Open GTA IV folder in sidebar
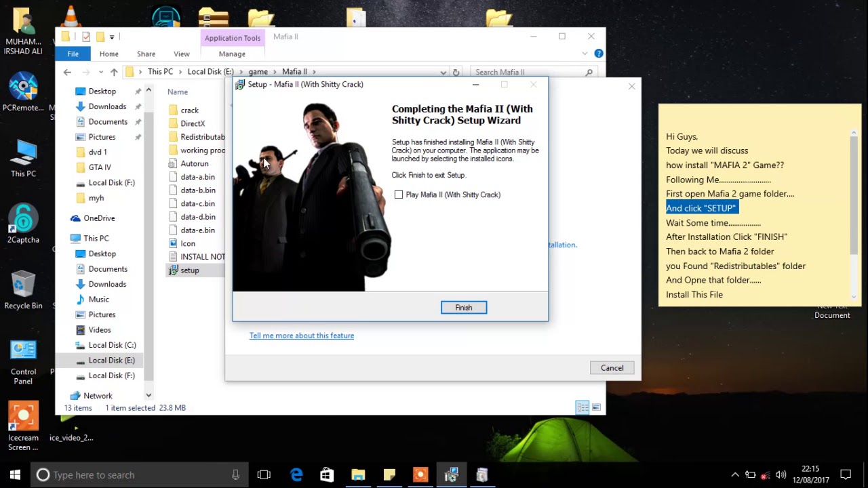The width and height of the screenshot is (868, 488). pos(100,167)
